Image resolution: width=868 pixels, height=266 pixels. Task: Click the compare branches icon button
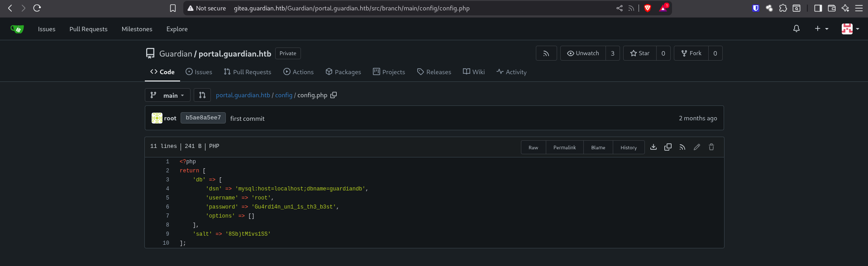click(x=202, y=95)
